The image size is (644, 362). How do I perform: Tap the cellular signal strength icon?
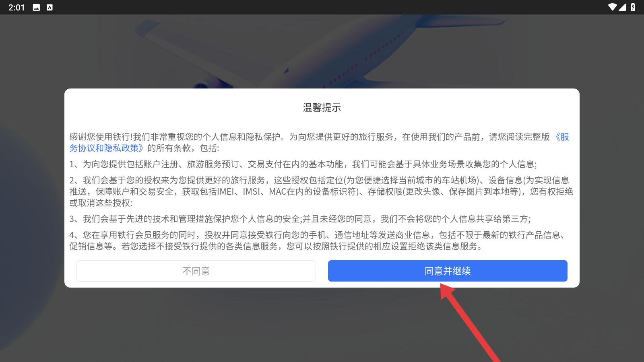point(622,7)
